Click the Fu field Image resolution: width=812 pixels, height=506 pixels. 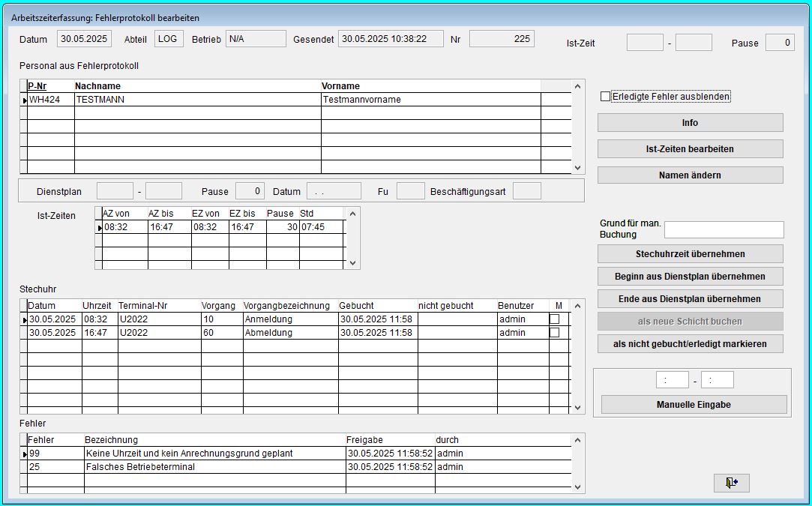coord(411,191)
